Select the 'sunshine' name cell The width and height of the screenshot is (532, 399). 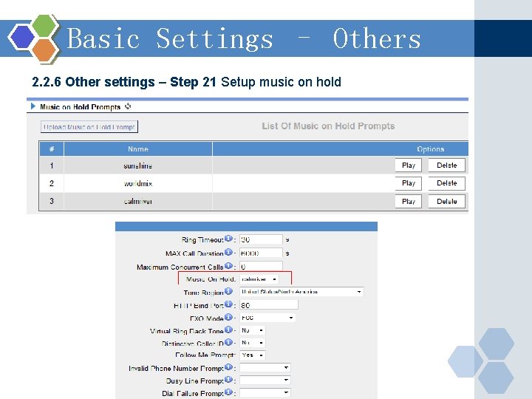click(138, 166)
